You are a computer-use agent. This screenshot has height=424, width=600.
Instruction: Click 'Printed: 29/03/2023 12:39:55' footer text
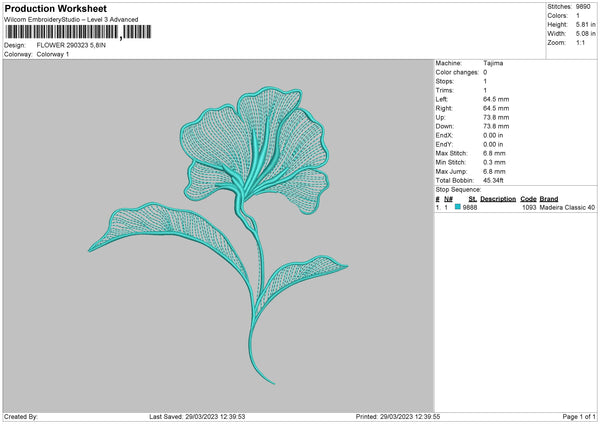398,417
